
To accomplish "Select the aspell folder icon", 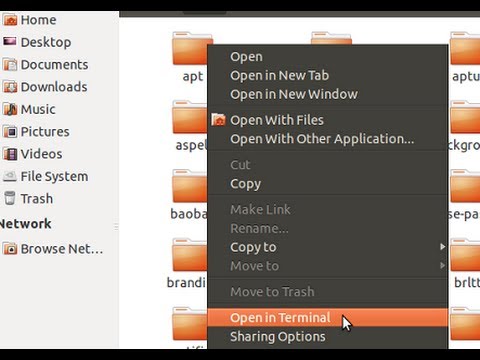I will coord(190,117).
